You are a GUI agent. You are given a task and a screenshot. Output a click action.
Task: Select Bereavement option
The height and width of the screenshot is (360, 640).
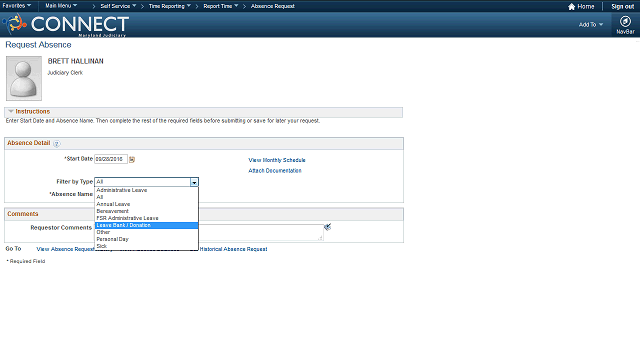pos(146,211)
